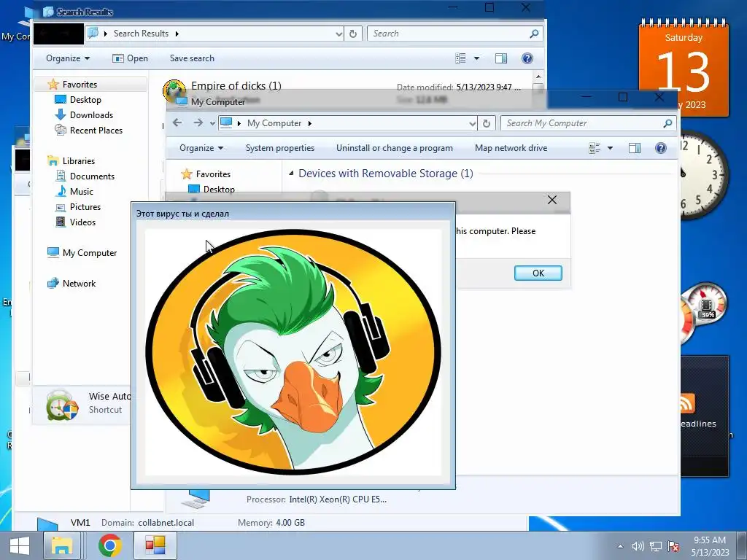Open volume control in tray

tap(638, 546)
